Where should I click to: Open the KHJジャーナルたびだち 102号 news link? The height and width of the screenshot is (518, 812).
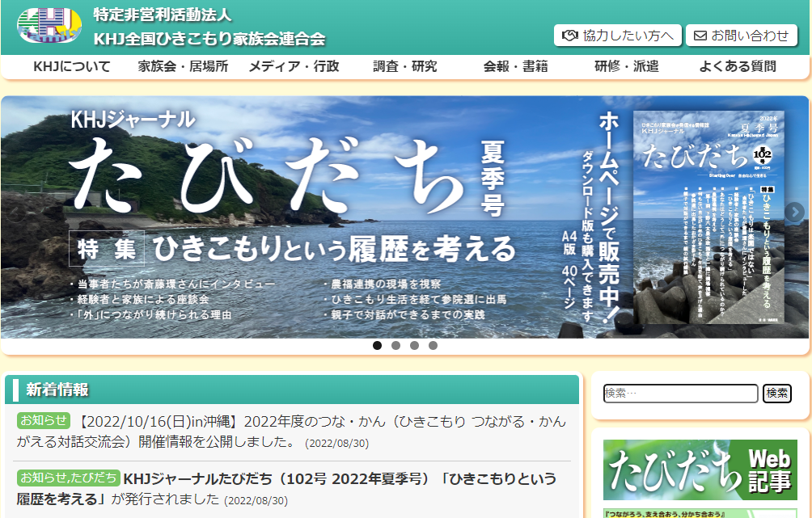coord(286,488)
